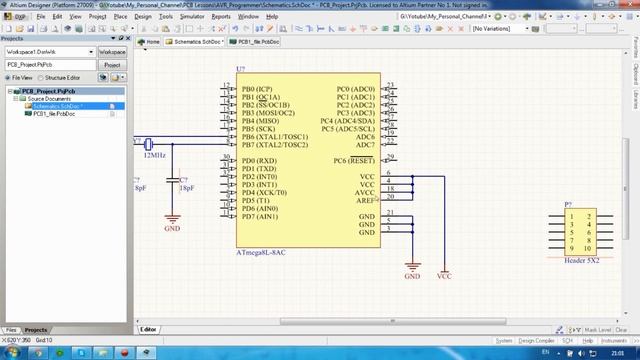The width and height of the screenshot is (640, 360).
Task: Open the Reports menu
Action: [x=221, y=16]
